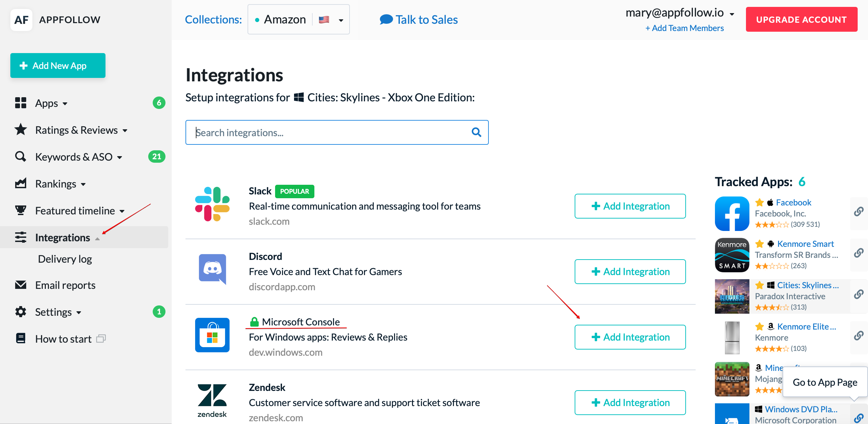Click the AF AppFollow logo icon
The image size is (868, 424).
21,20
